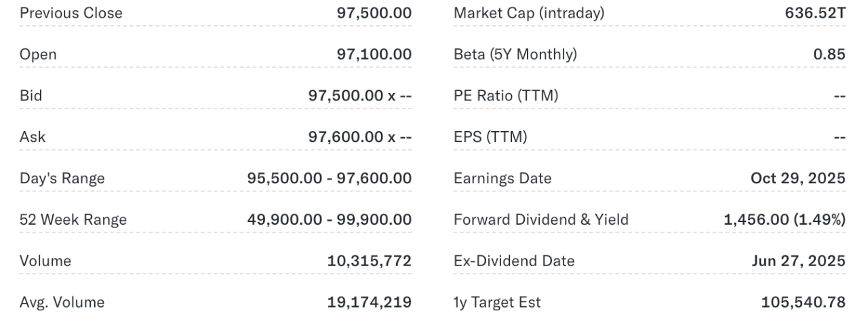Select the dividend value 1,456.00 (1.49%)

pyautogui.click(x=785, y=220)
